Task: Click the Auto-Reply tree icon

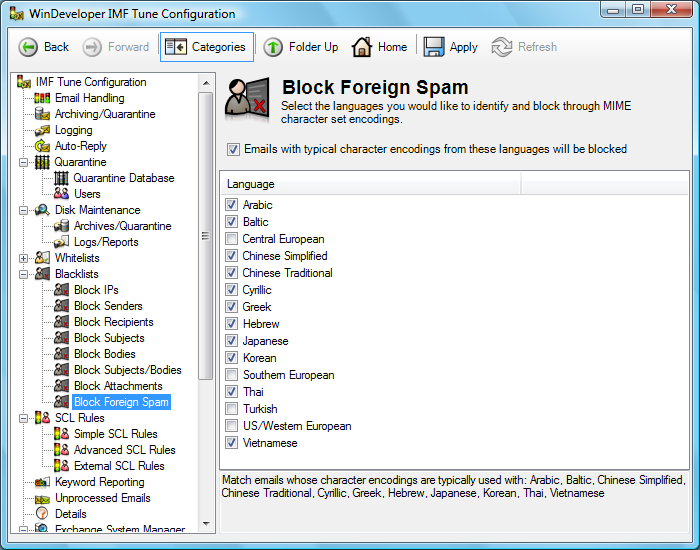Action: click(42, 146)
